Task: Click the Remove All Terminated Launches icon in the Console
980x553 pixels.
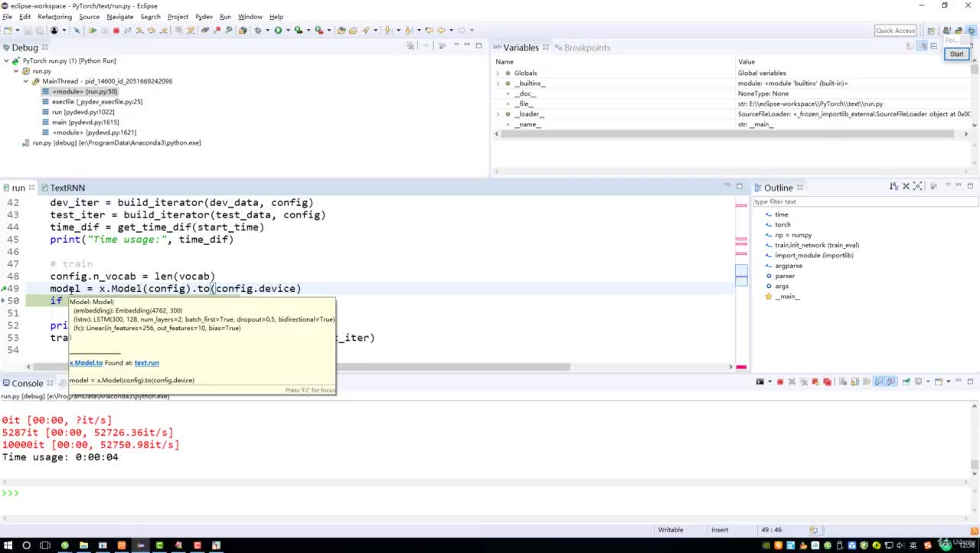Action: [804, 381]
